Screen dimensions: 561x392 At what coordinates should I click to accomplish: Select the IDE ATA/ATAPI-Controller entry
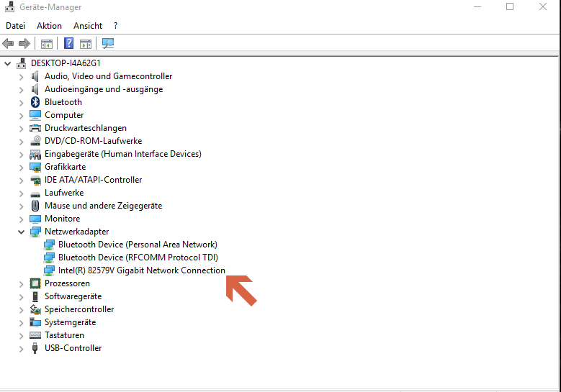(93, 180)
